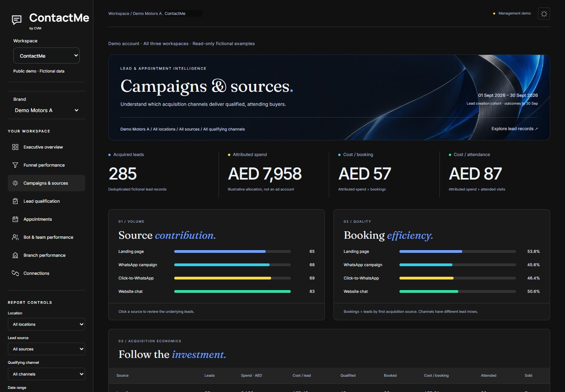Click the Landing page source contribution bar
The width and height of the screenshot is (565, 392).
232,251
